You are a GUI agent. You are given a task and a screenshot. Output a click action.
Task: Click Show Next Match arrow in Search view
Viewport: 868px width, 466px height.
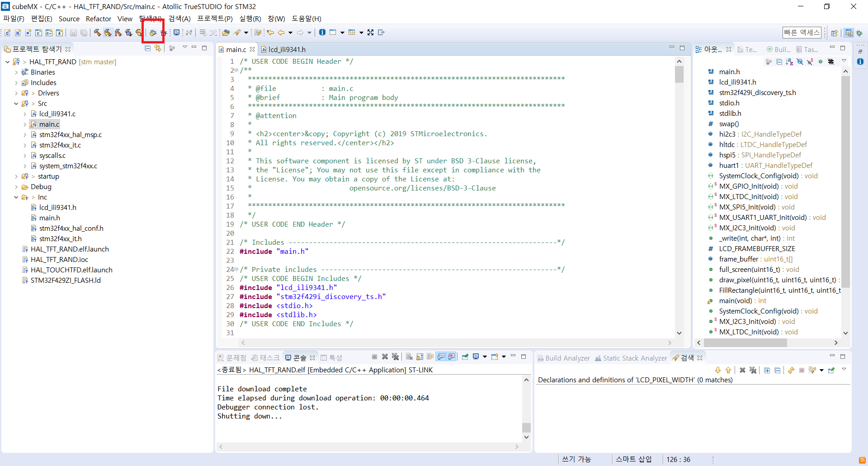pos(718,370)
